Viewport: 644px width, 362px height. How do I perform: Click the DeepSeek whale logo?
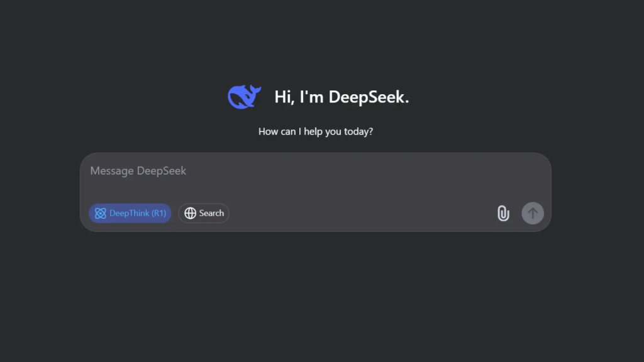tap(244, 97)
